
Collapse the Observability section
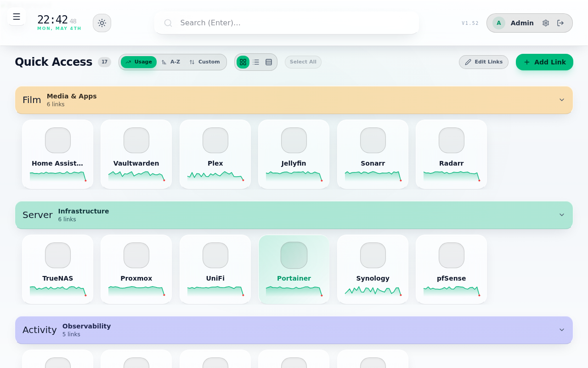[561, 330]
